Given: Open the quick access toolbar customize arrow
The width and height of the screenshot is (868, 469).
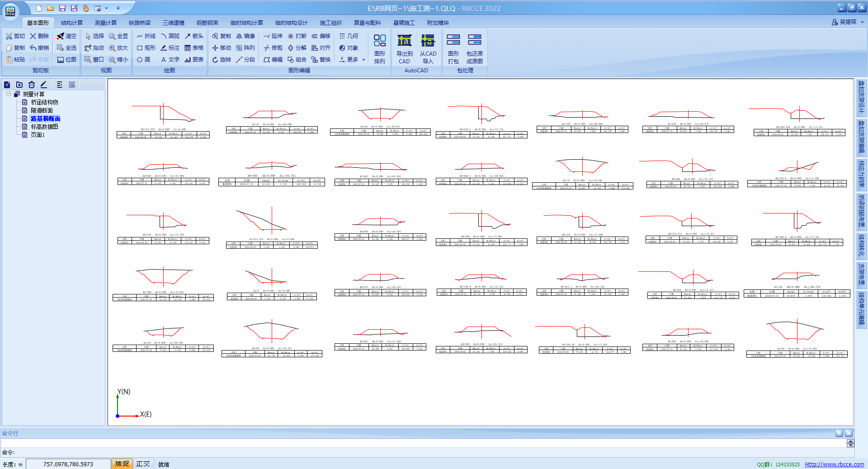Looking at the screenshot, I should coord(118,8).
